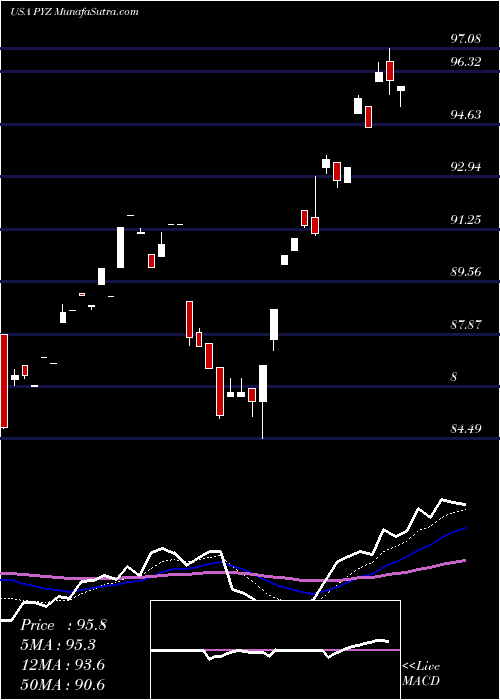Click the <<Live MACD label

[421, 674]
